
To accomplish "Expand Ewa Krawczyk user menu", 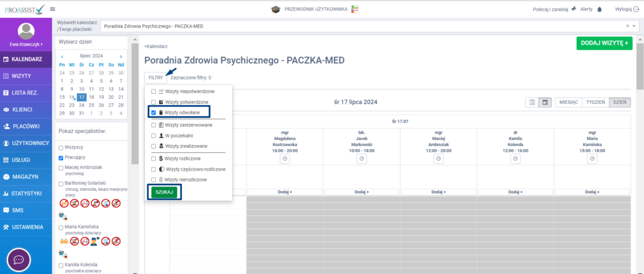I will pyautogui.click(x=26, y=44).
